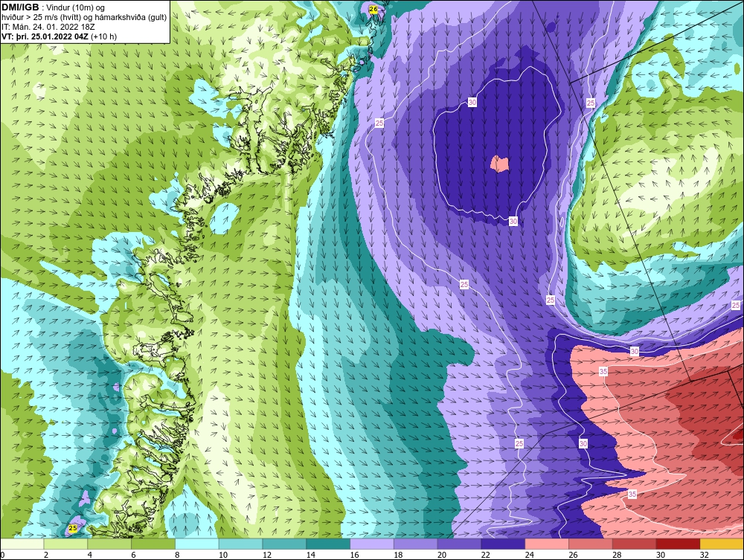Click the yellow "25" max gust marker
This screenshot has width=744, height=560.
point(73,528)
